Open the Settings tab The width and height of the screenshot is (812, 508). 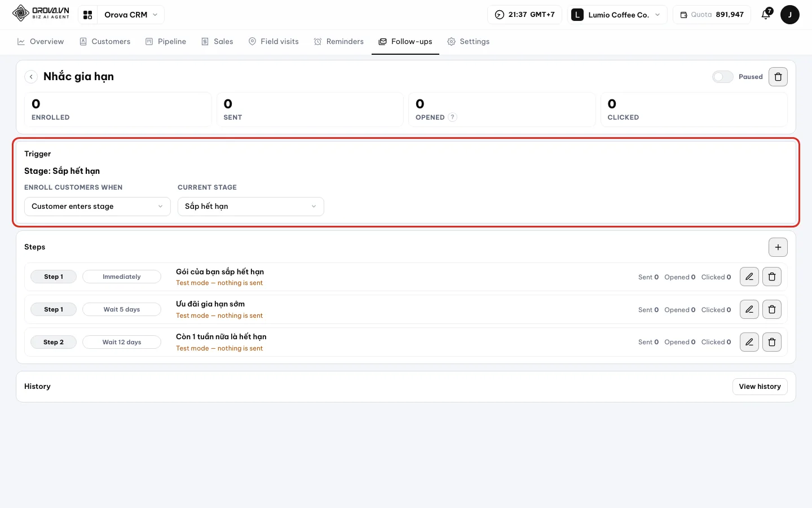468,42
